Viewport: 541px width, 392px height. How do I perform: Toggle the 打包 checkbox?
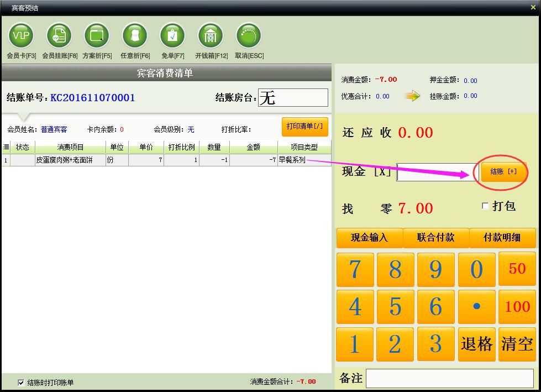(485, 206)
